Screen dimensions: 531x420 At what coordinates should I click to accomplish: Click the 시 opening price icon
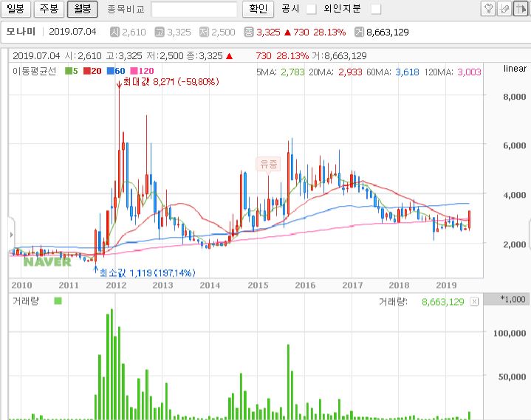click(114, 32)
